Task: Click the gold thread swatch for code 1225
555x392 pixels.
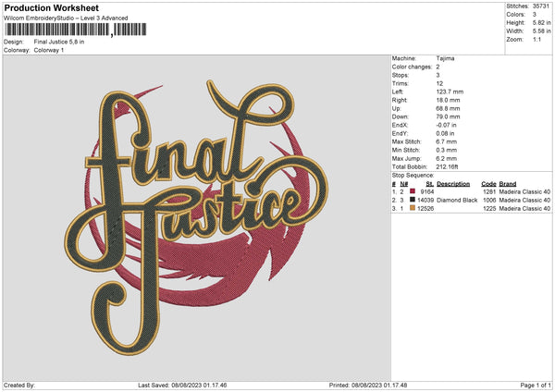Action: click(x=413, y=208)
